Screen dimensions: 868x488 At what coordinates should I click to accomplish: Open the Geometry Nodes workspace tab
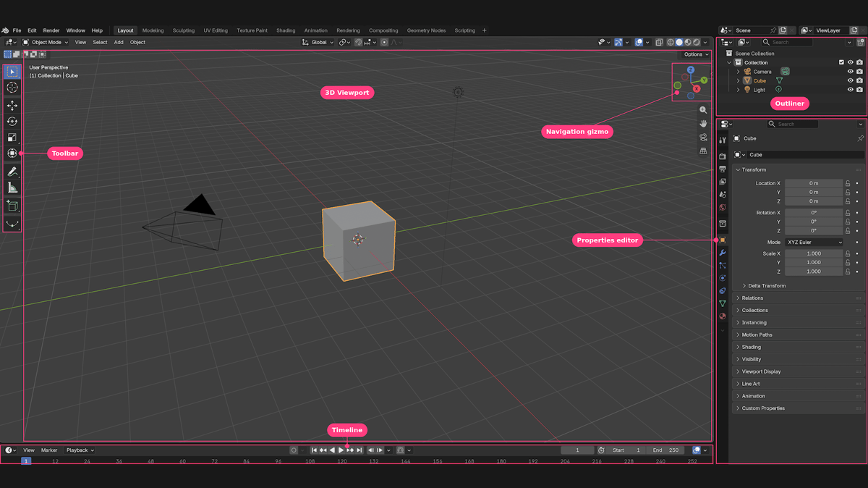pyautogui.click(x=426, y=30)
